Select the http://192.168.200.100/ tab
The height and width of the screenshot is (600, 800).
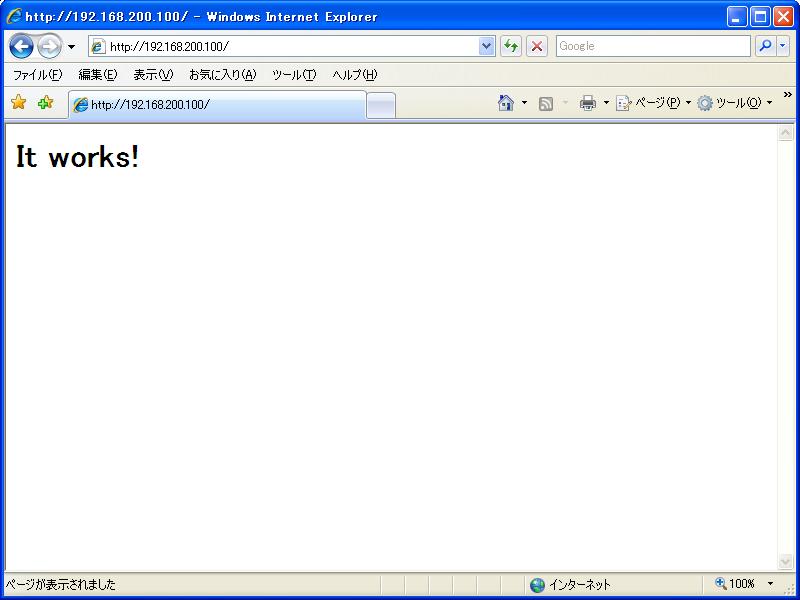pyautogui.click(x=217, y=105)
